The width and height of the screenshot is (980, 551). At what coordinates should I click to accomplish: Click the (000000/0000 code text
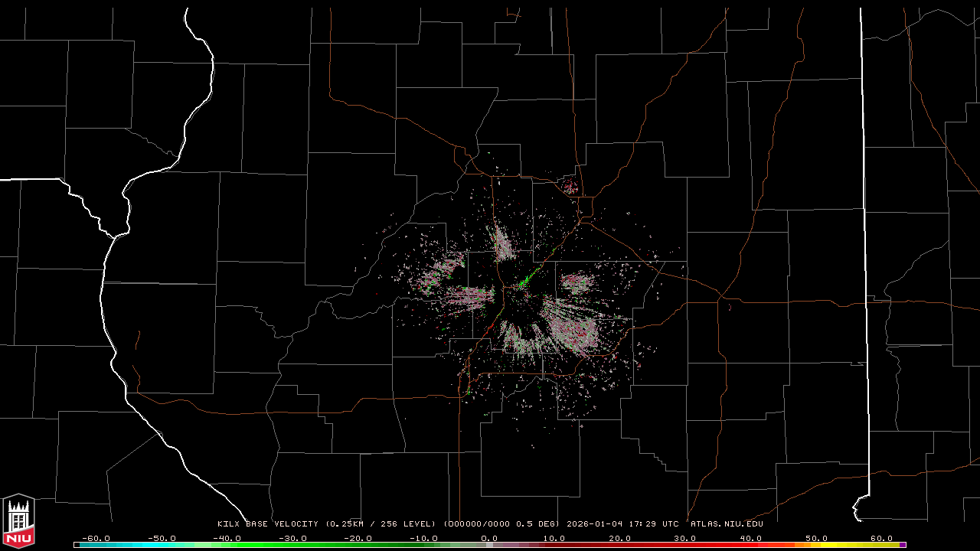click(475, 524)
